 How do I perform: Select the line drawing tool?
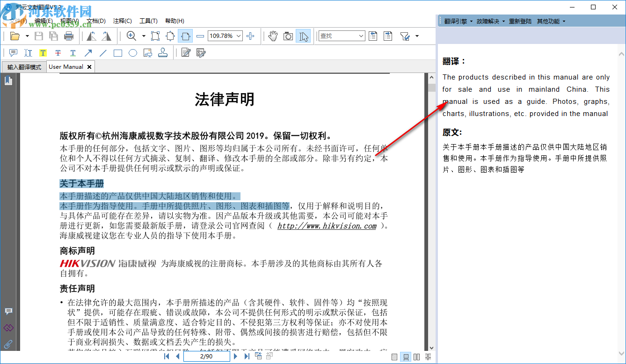coord(103,53)
